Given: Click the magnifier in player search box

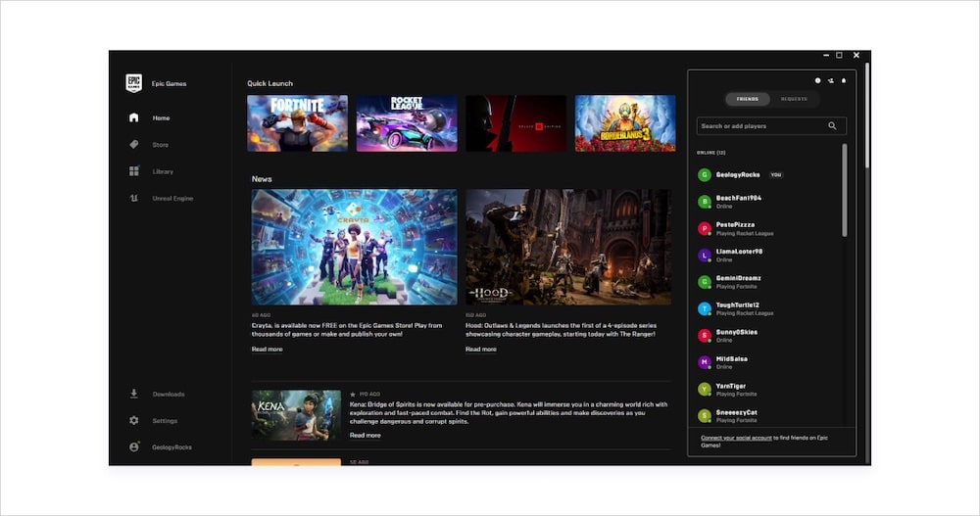Looking at the screenshot, I should pos(832,125).
